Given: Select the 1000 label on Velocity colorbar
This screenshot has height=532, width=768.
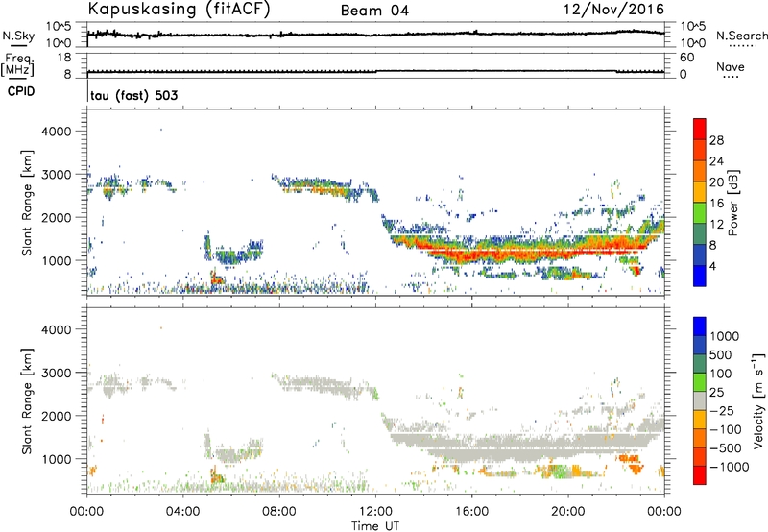Looking at the screenshot, I should [x=725, y=336].
